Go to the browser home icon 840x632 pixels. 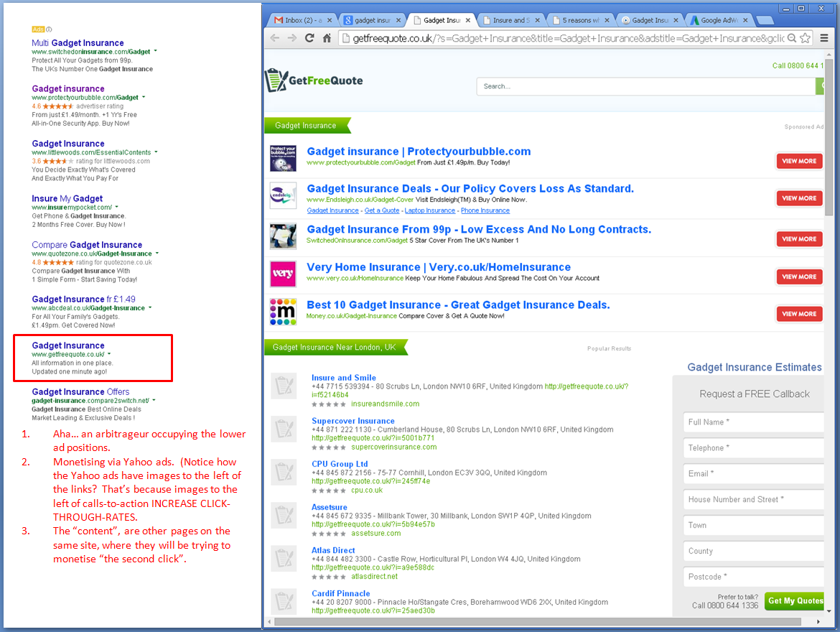coord(327,38)
